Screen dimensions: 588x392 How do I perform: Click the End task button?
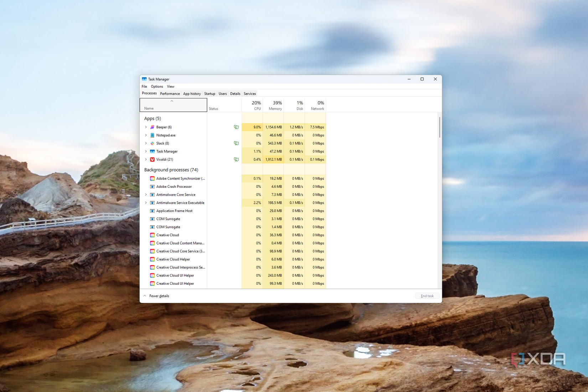427,296
